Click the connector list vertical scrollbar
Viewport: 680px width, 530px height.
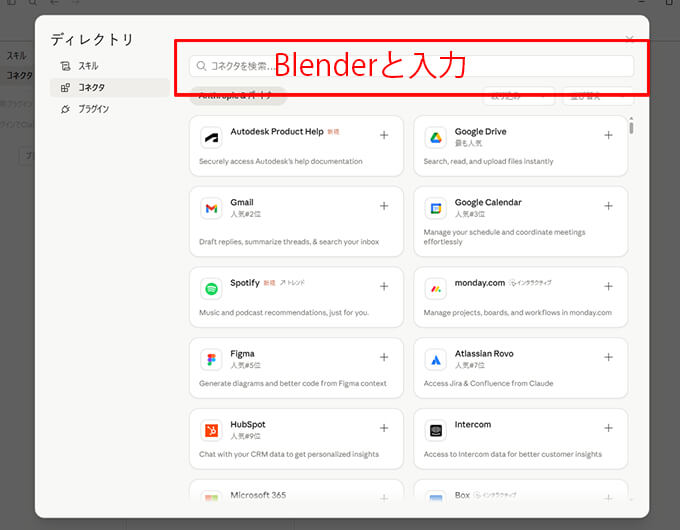(630, 128)
